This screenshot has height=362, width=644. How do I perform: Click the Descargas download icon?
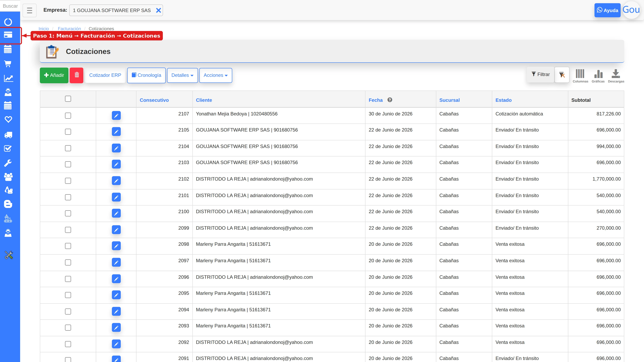coord(616,76)
